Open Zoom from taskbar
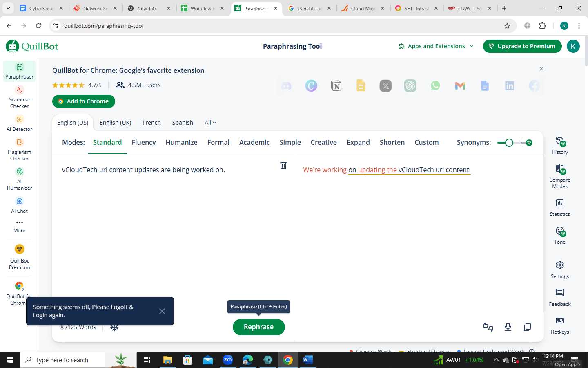 pos(228,360)
